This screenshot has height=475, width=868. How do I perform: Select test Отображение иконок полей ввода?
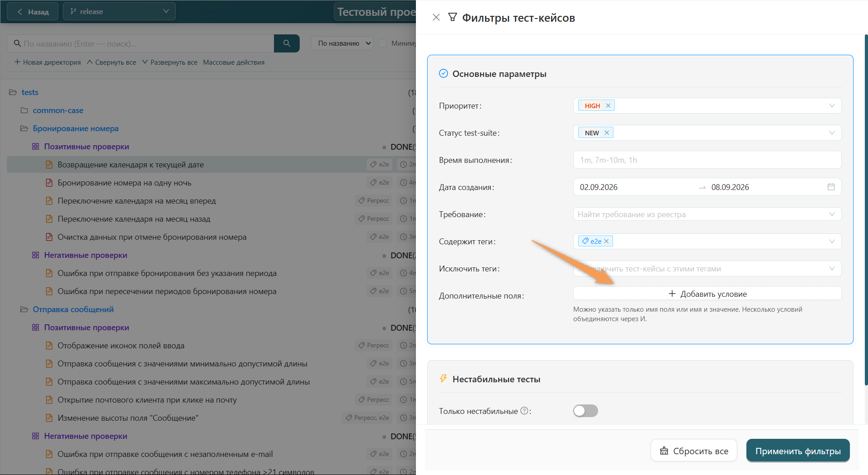[x=121, y=346]
